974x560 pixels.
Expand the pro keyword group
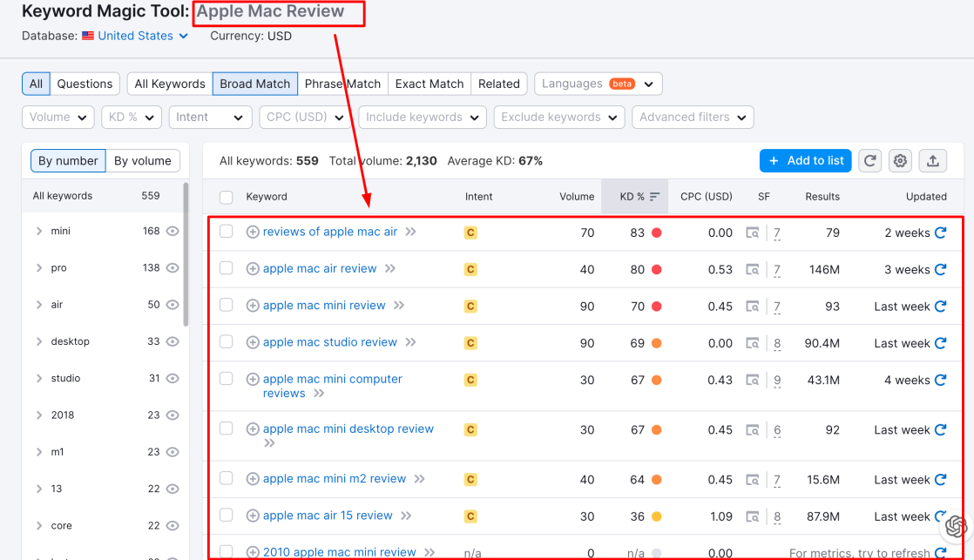pyautogui.click(x=39, y=268)
